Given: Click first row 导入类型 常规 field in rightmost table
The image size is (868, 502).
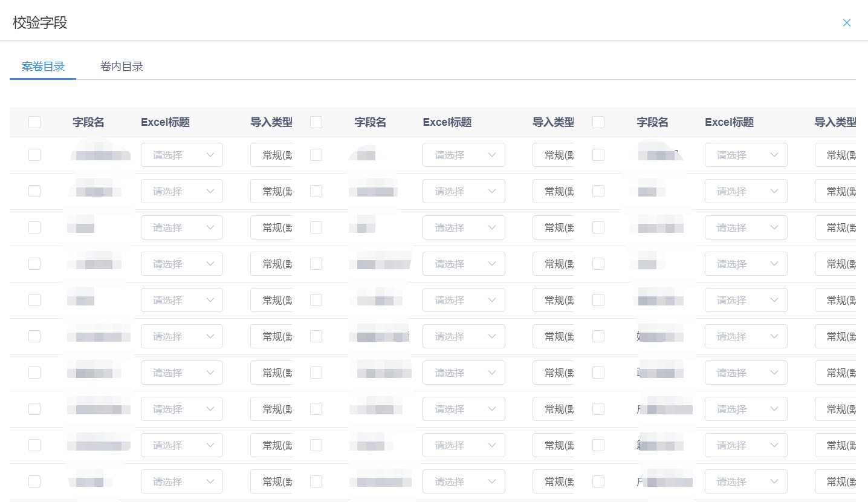Looking at the screenshot, I should (x=835, y=155).
